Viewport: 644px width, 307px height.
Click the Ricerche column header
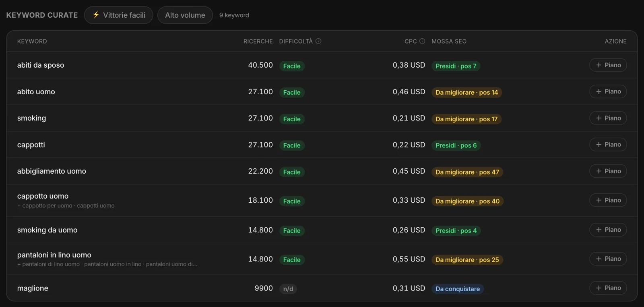click(258, 41)
